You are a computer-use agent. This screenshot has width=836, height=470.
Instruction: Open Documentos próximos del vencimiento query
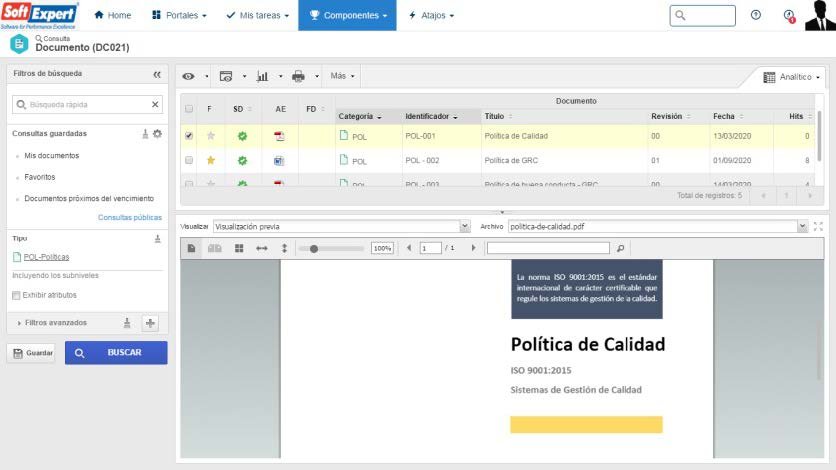pyautogui.click(x=89, y=198)
